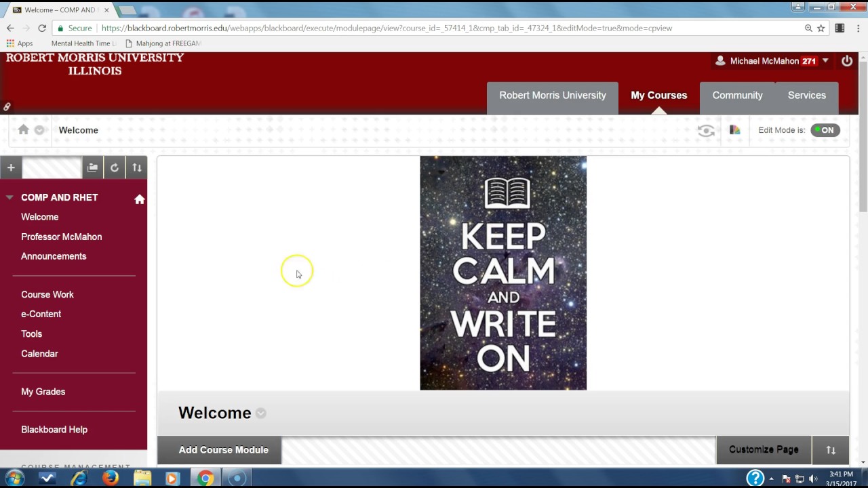This screenshot has height=488, width=868.
Task: Open the help question mark in system tray
Action: pos(755,479)
